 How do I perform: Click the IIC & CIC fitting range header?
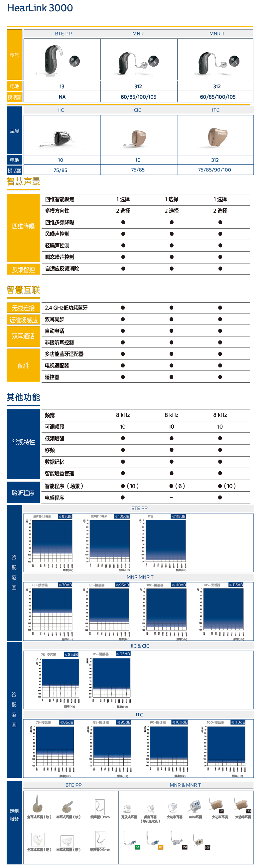140,646
